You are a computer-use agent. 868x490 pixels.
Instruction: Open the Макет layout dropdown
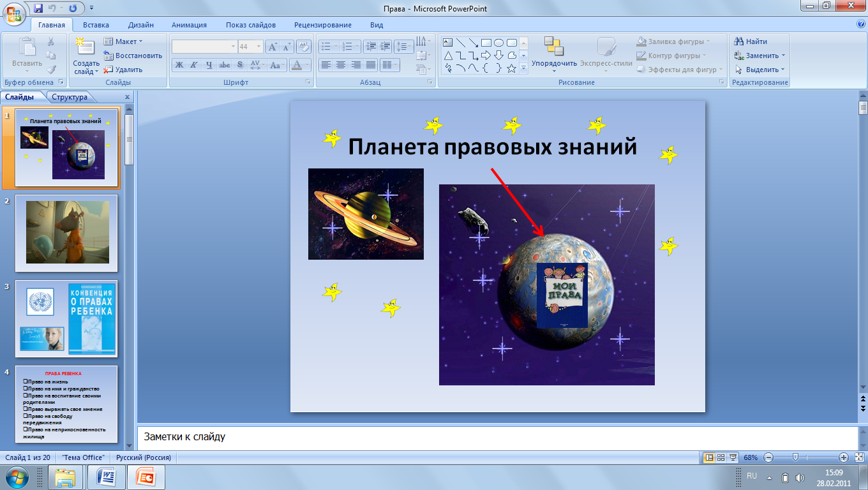[x=123, y=41]
